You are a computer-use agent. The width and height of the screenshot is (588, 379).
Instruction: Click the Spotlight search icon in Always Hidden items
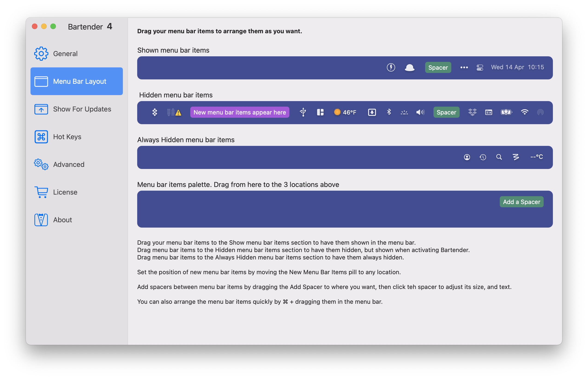[499, 157]
